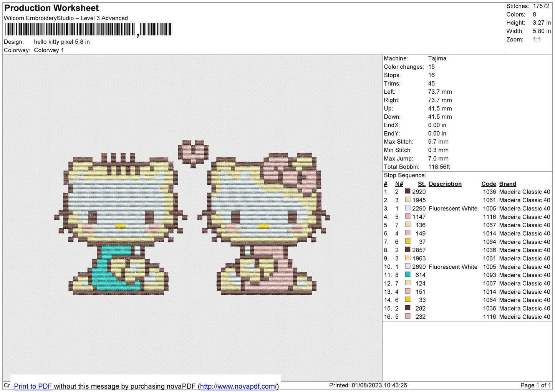555x392 pixels.
Task: Click the Stitches value 17572
Action: [x=541, y=6]
